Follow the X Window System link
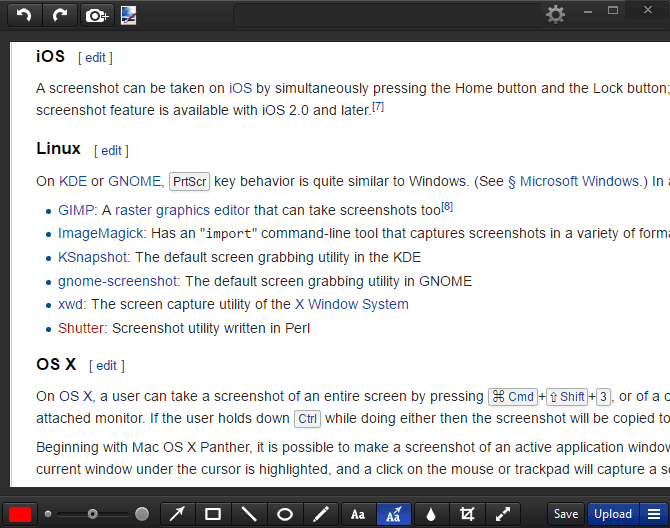 352,304
